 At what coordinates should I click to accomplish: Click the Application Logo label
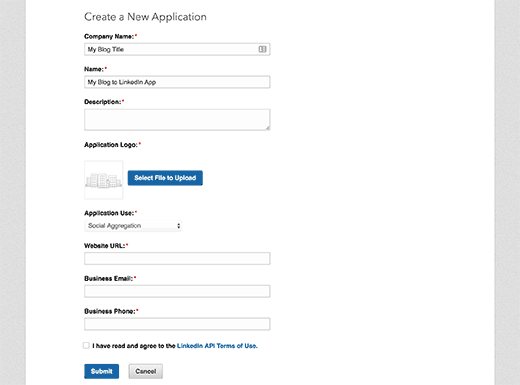112,145
